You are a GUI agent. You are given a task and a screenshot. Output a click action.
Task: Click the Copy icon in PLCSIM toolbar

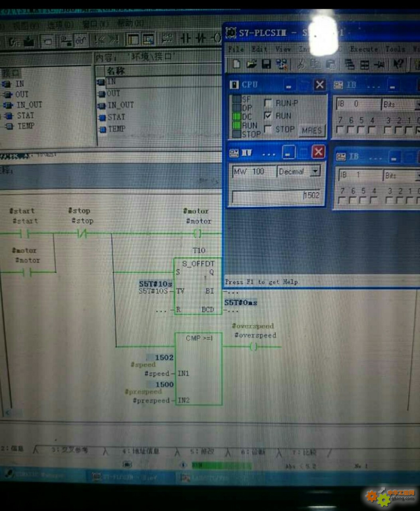click(315, 64)
